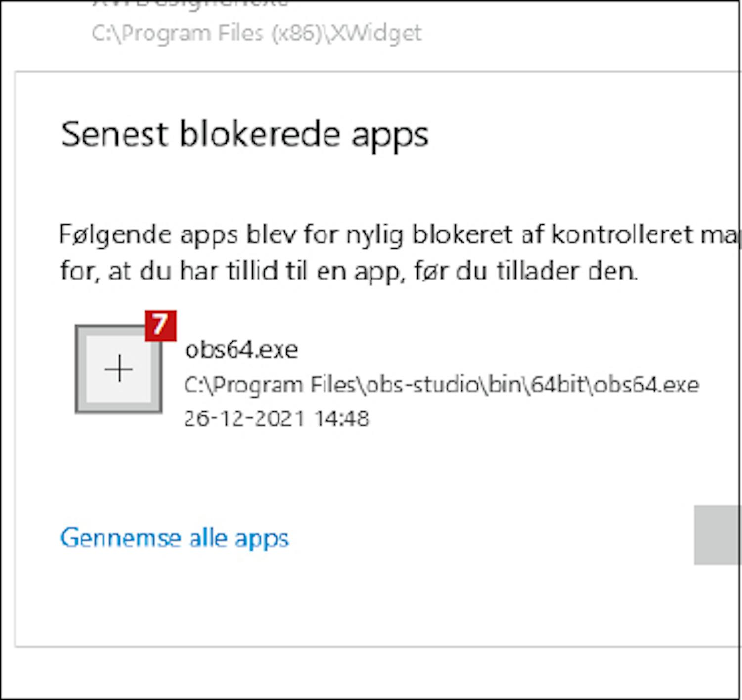Select the obs64.exe app name
Viewport: 742px width, 700px height.
(241, 350)
